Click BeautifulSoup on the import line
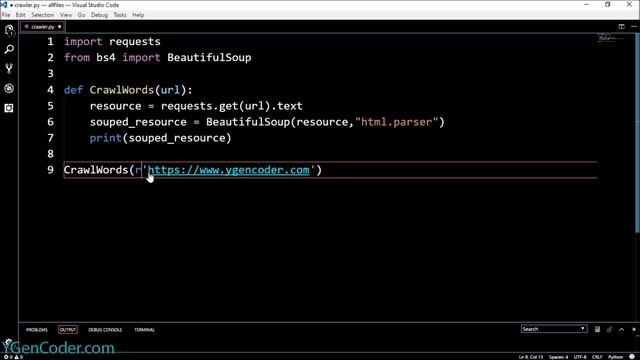Image resolution: width=640 pixels, height=360 pixels. coord(209,58)
